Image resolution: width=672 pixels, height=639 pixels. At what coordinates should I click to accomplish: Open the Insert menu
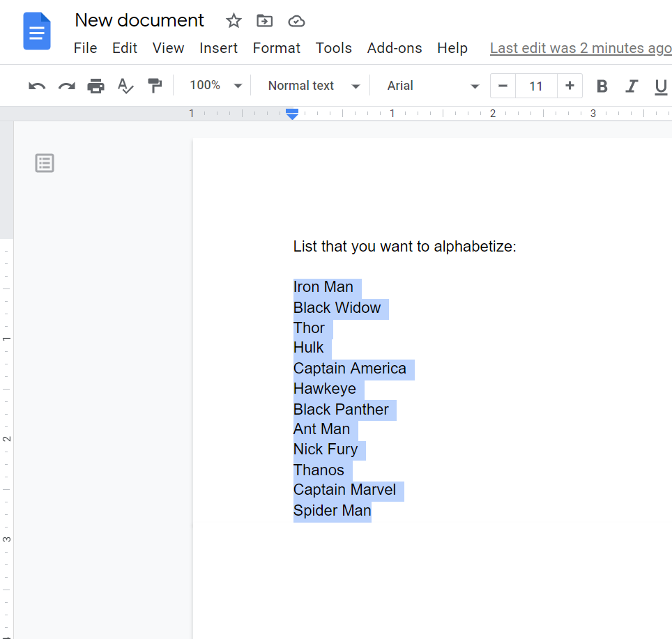(x=219, y=48)
